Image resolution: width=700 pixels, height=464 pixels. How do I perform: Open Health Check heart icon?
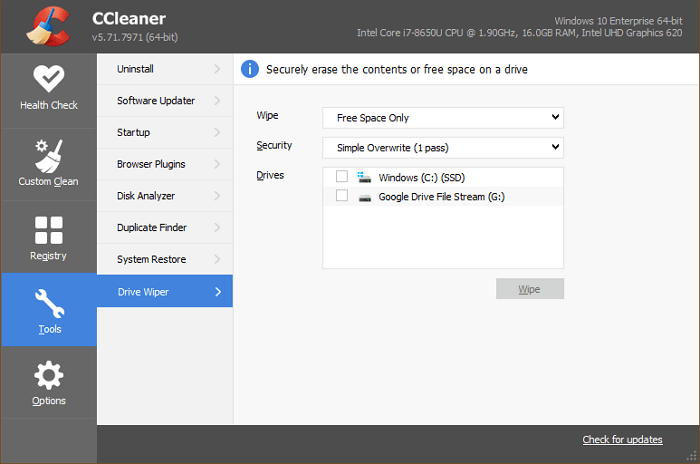(49, 79)
